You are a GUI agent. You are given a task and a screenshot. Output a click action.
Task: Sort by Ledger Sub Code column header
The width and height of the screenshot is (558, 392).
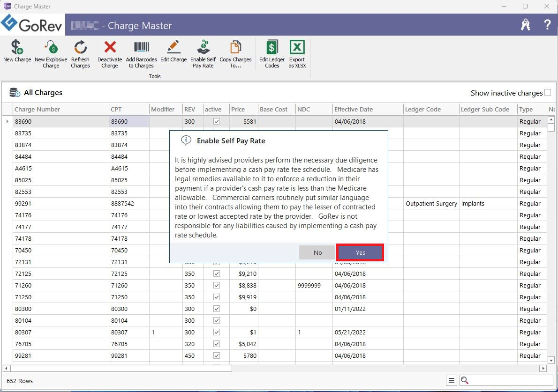pos(488,109)
